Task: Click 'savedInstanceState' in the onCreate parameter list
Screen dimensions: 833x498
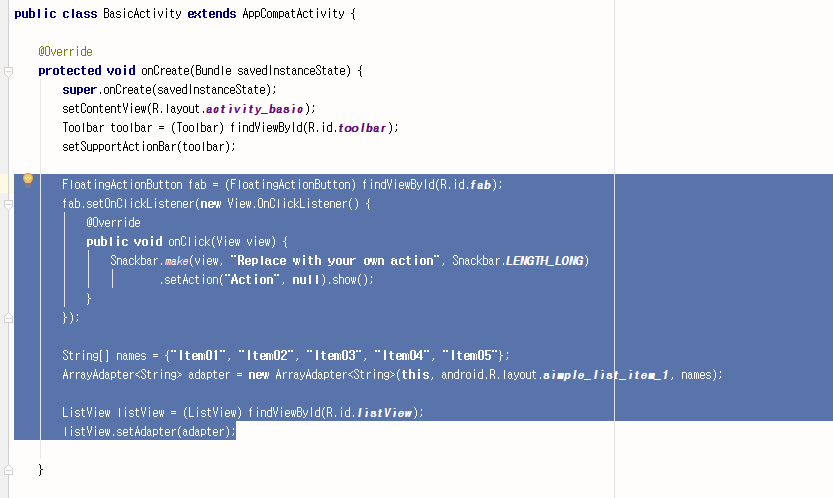Action: coord(292,71)
